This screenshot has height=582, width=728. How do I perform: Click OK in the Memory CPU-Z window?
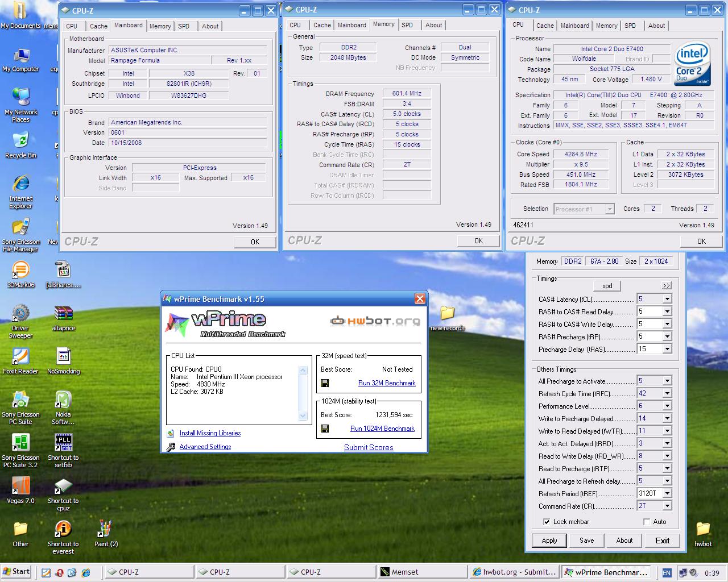coord(478,241)
